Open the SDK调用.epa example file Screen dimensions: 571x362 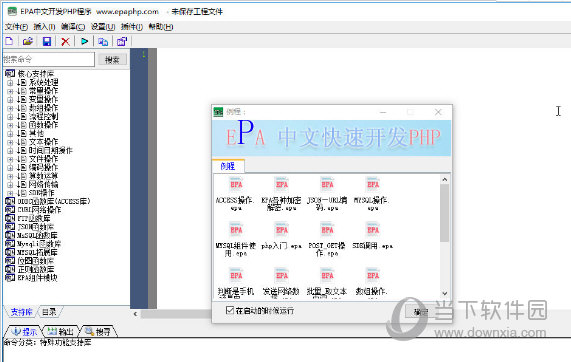(373, 236)
